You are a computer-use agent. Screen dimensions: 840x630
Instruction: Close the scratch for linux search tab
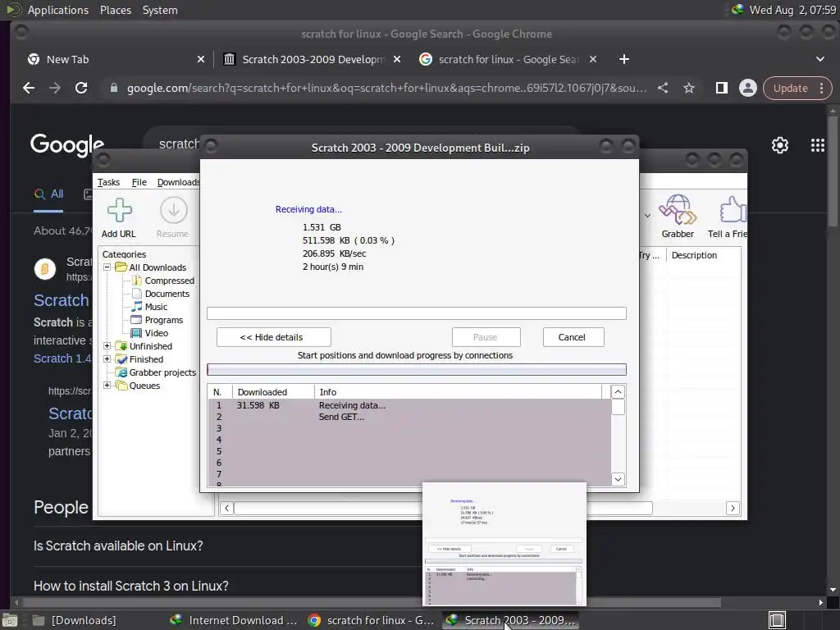593,59
